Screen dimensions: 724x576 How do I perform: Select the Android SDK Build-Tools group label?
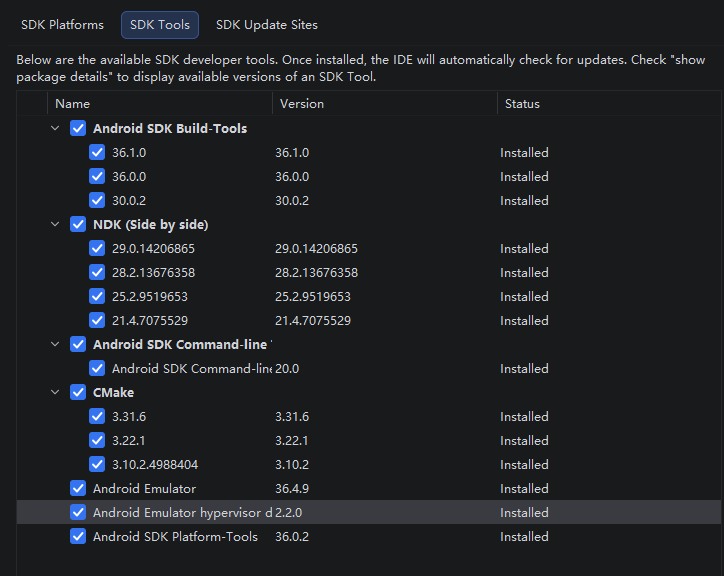170,128
